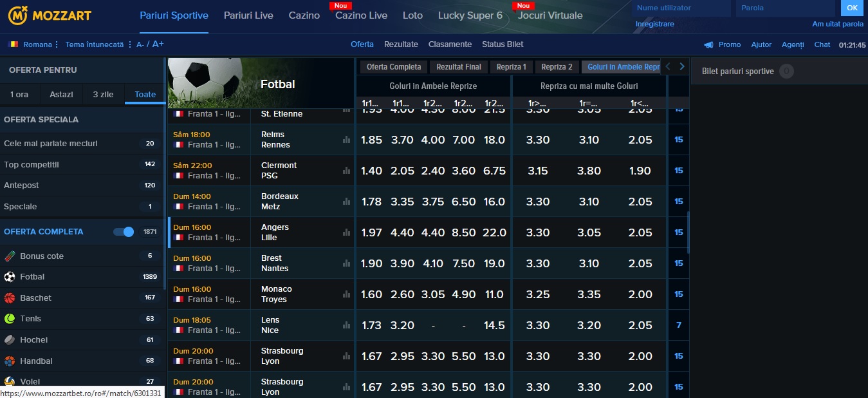
Task: Click the Mozzart logo
Action: click(x=50, y=15)
